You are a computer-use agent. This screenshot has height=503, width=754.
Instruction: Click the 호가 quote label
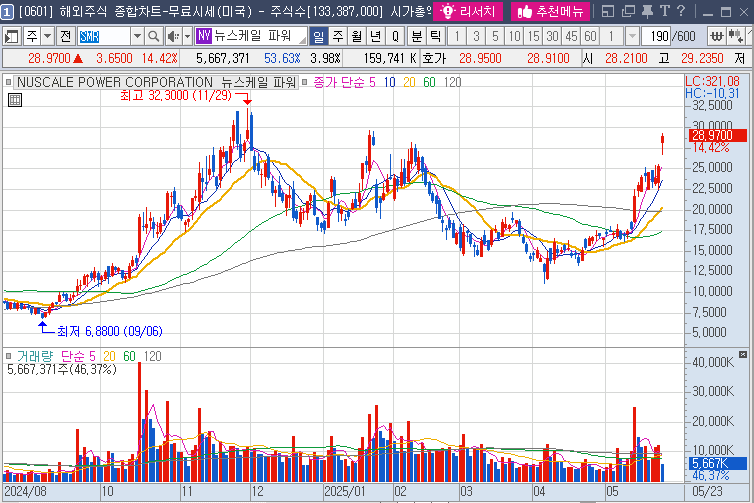pyautogui.click(x=434, y=59)
